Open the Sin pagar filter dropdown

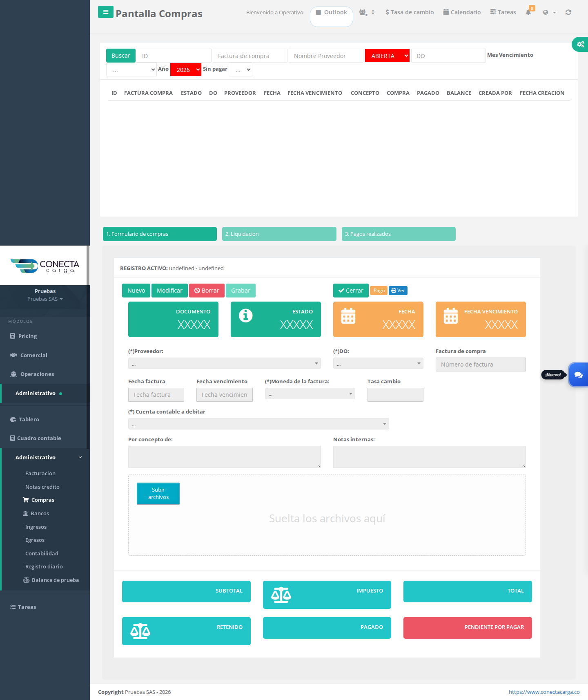coord(241,69)
